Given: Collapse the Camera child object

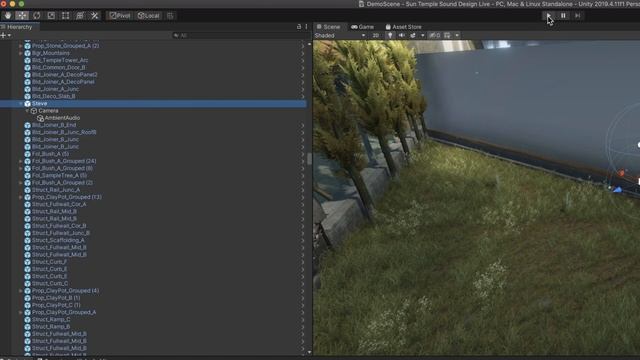Looking at the screenshot, I should click(x=27, y=111).
